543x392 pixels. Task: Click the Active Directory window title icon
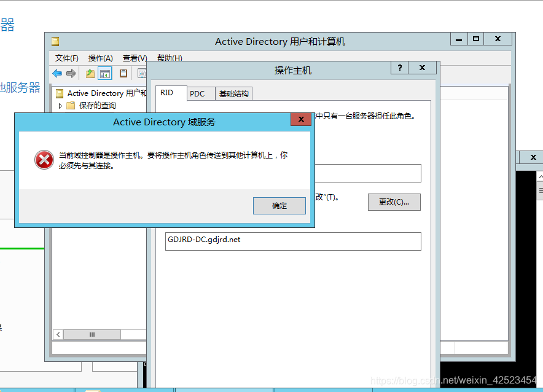click(x=55, y=42)
